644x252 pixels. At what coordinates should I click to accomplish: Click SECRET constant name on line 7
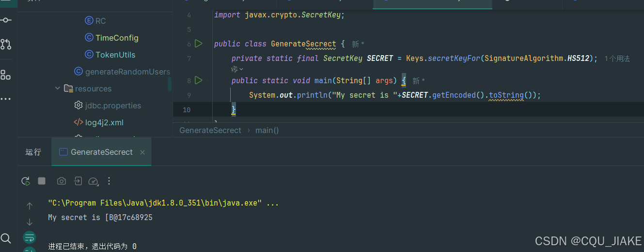380,59
